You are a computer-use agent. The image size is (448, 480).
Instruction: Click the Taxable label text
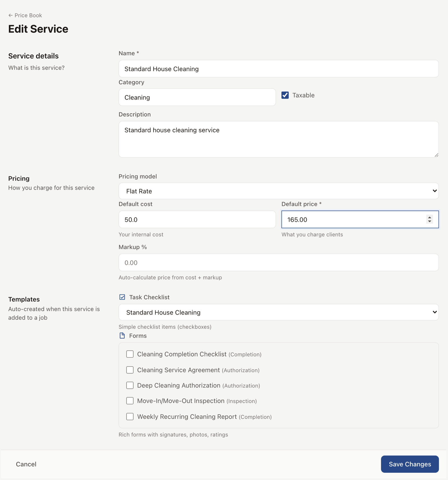304,95
